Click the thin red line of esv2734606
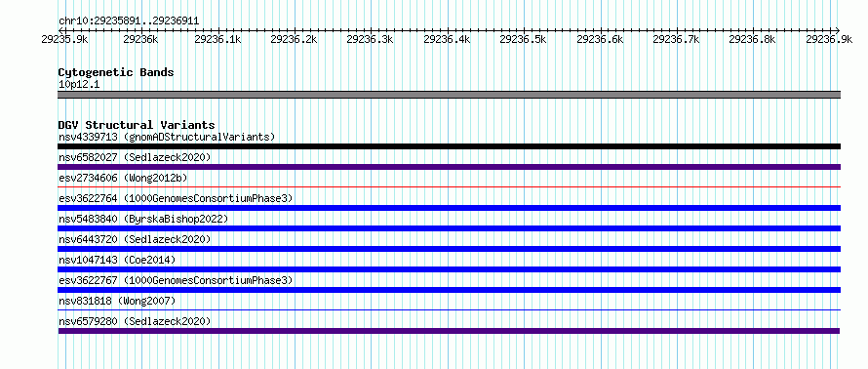Viewport: 868px width, 369px height. pos(449,187)
